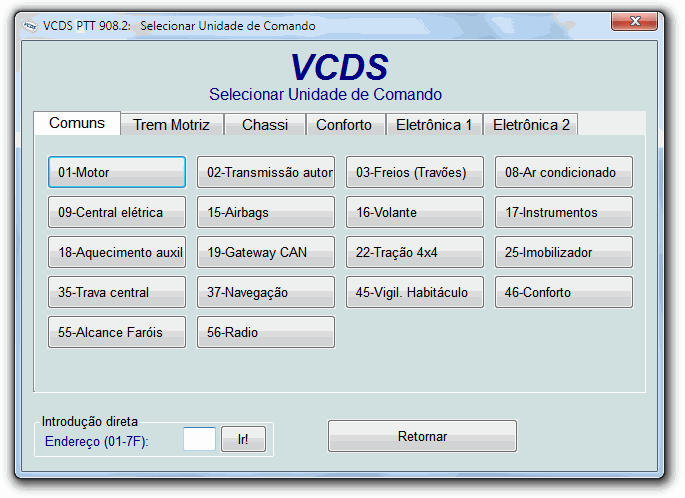
Task: Click the Introdução direta group label
Action: pyautogui.click(x=90, y=422)
